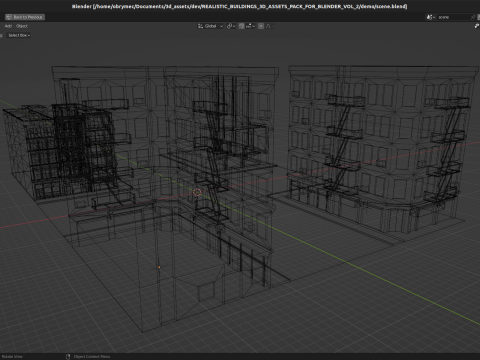
Task: Open the pivot point dropdown
Action: pos(231,26)
